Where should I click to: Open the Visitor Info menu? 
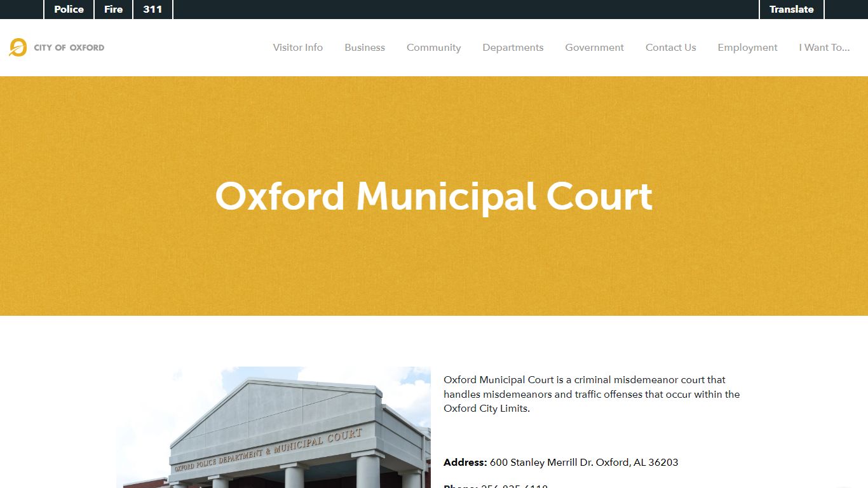click(298, 48)
